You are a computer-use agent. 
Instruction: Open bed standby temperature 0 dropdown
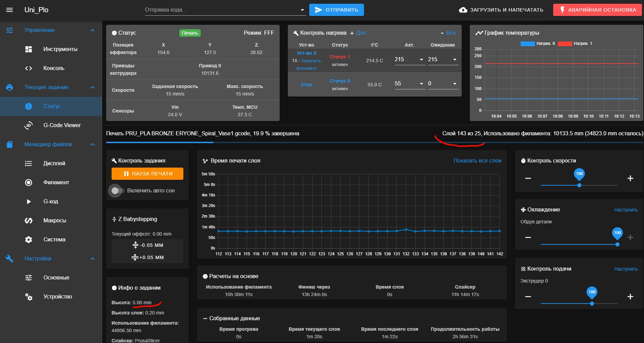tap(455, 84)
